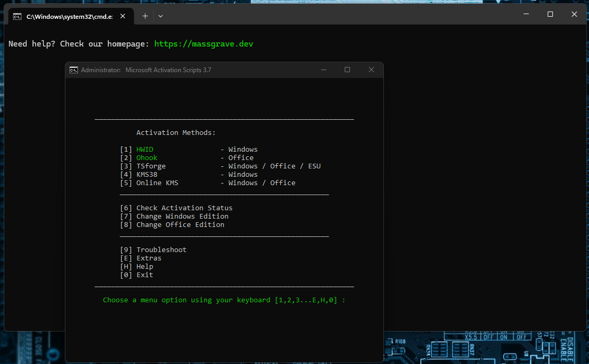Expand the terminal profile dropdown arrow
Image resolution: width=589 pixels, height=364 pixels.
pyautogui.click(x=161, y=16)
